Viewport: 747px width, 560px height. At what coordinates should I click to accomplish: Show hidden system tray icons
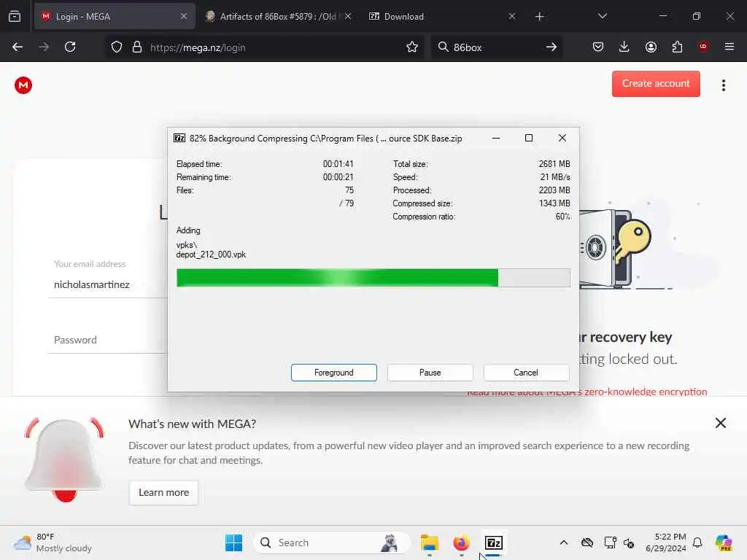[564, 542]
